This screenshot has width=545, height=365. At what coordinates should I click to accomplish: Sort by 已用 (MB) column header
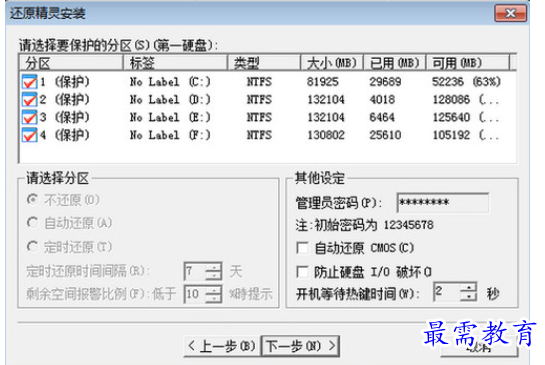tap(395, 63)
